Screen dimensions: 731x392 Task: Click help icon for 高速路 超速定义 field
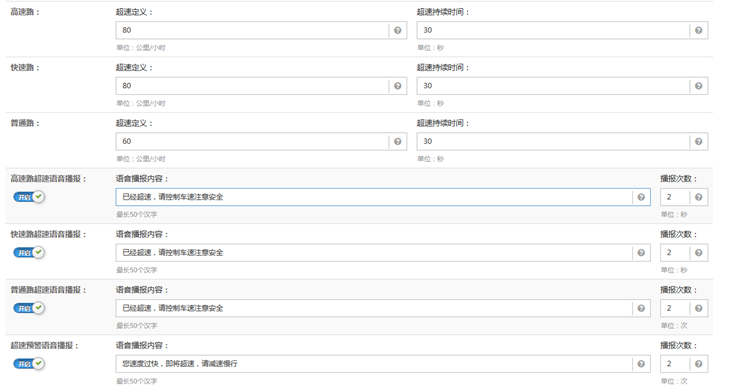click(x=397, y=30)
